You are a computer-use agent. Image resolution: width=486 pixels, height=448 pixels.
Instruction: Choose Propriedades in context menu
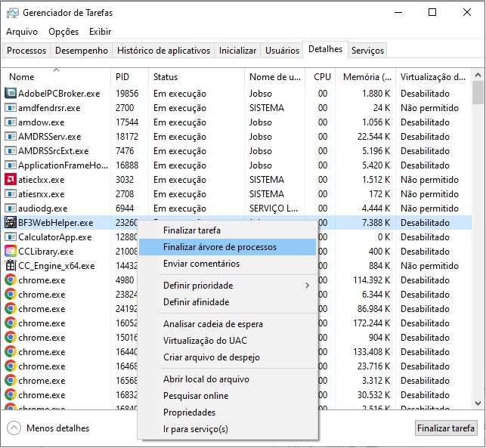228,412
